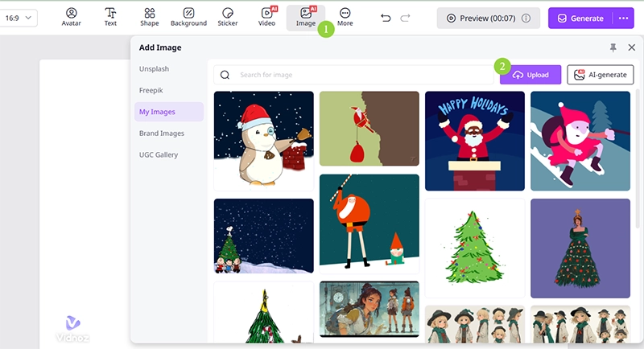
Task: Select the long-legged Santa with elf image
Action: pyautogui.click(x=369, y=224)
